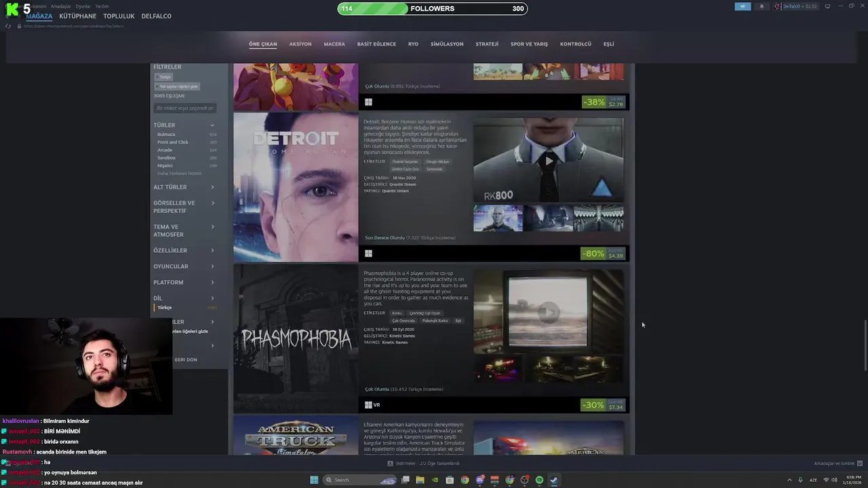The image size is (868, 488).
Task: Show hidden system tray icons
Action: (789, 480)
